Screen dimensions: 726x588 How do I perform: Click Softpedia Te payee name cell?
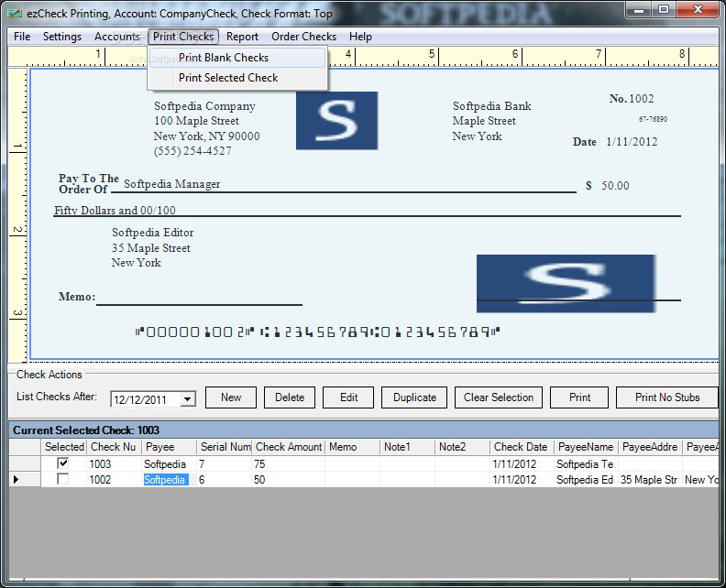pyautogui.click(x=586, y=463)
